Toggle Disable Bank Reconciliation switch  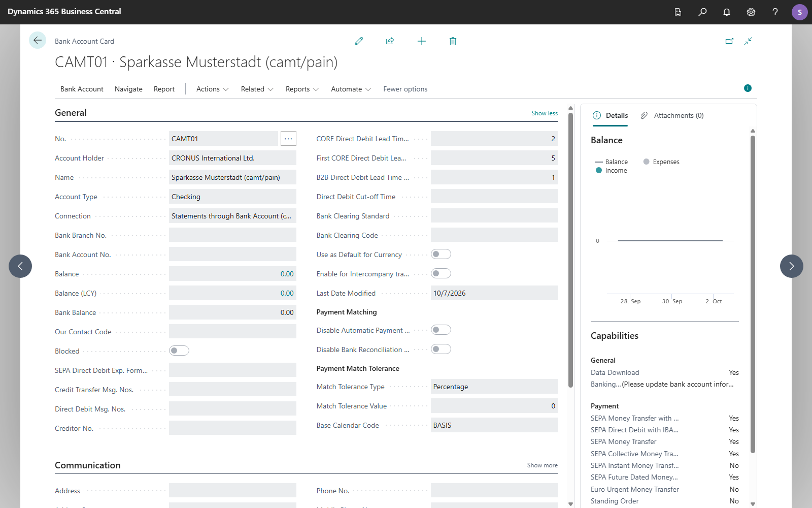[x=441, y=349]
